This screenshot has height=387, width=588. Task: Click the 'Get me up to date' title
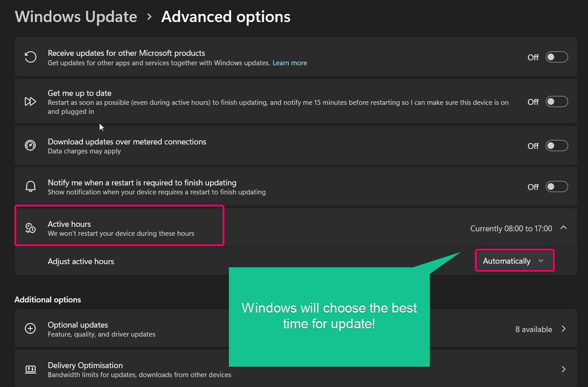coord(79,93)
